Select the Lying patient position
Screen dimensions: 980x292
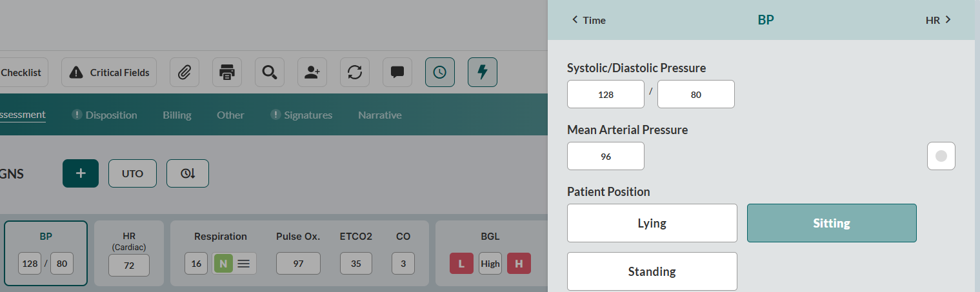[x=652, y=223]
